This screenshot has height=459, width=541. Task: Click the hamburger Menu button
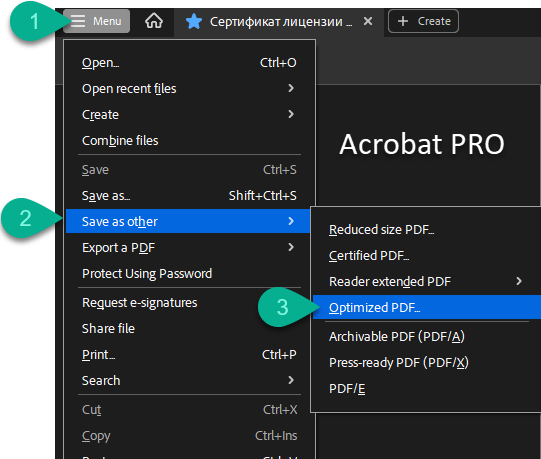point(96,21)
